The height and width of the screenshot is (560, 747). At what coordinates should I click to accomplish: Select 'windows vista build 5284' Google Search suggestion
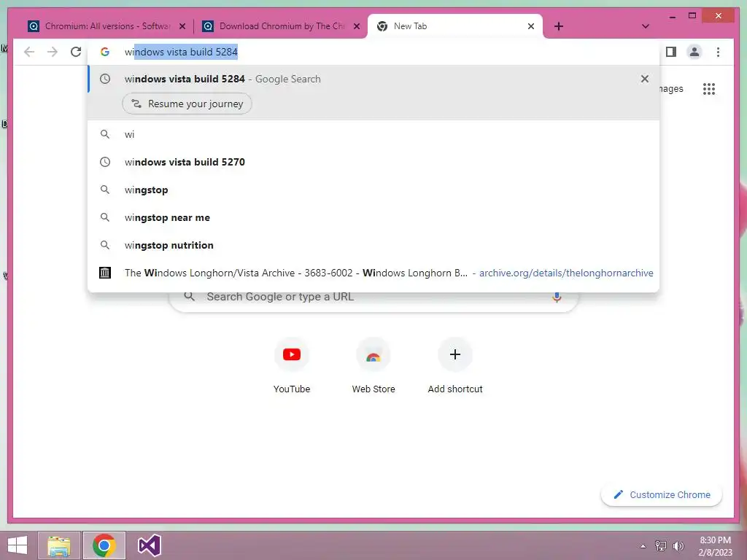(374, 79)
